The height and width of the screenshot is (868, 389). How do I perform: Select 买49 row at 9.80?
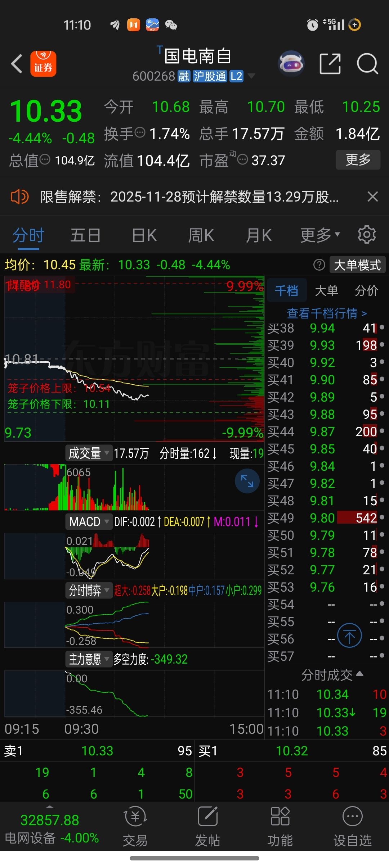click(326, 518)
